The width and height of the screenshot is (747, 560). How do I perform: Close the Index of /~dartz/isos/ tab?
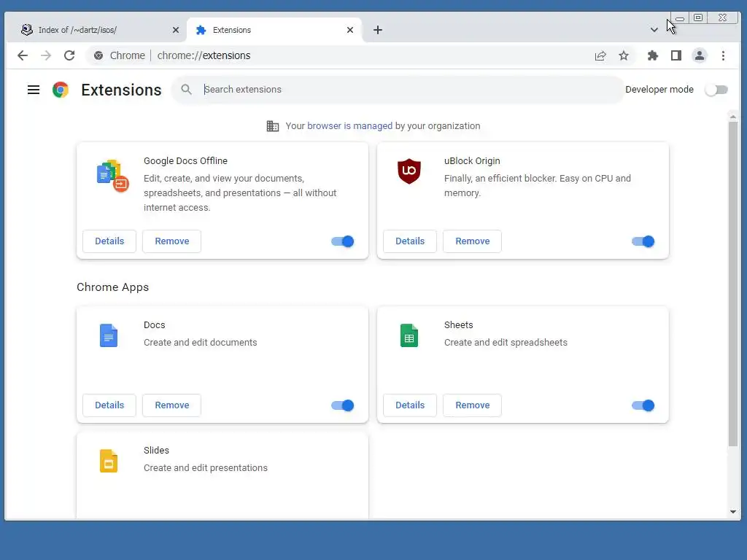point(176,30)
